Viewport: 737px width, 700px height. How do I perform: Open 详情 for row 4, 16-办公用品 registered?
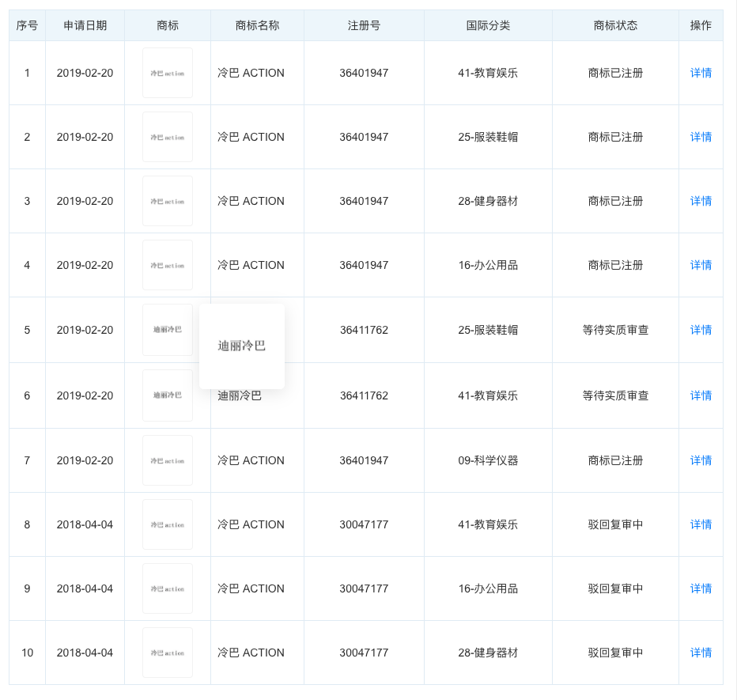[701, 265]
